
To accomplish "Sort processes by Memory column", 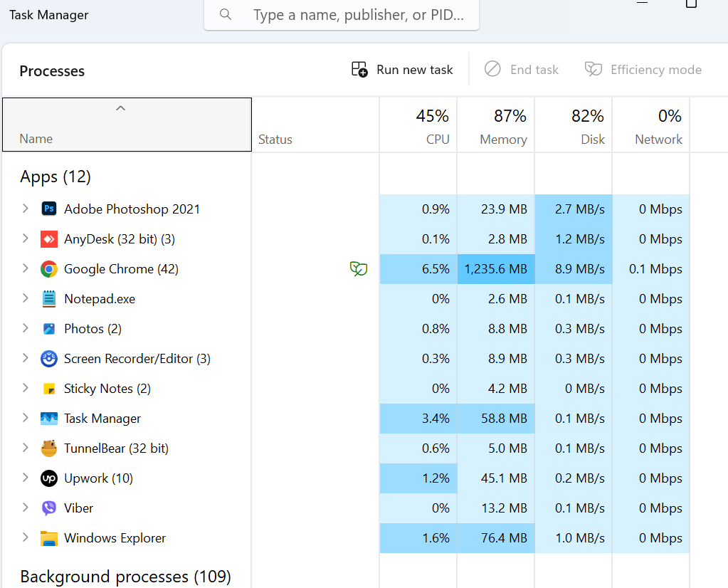I will [x=496, y=125].
